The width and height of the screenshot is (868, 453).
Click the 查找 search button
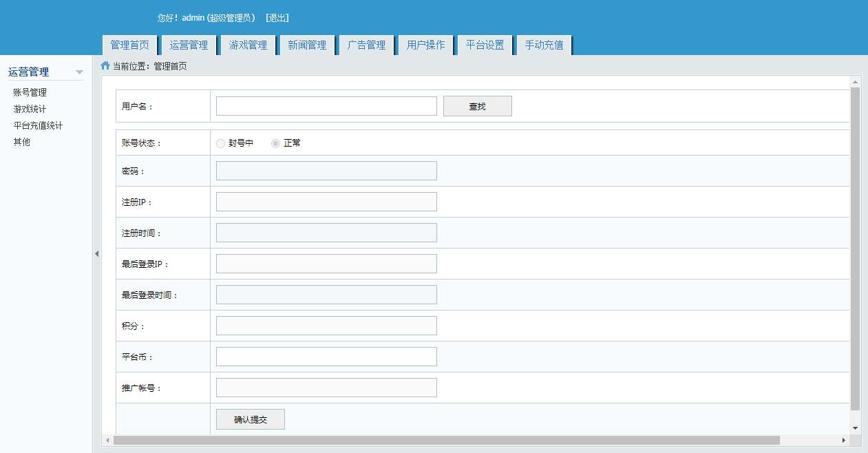tap(477, 105)
